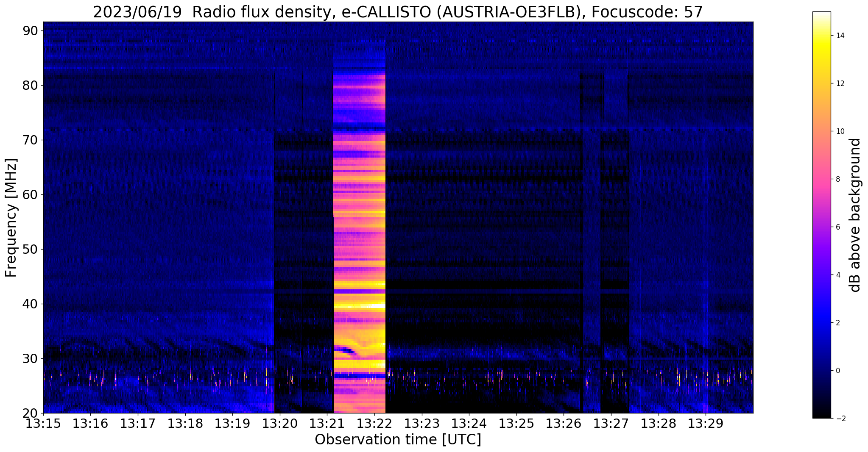868x452 pixels.
Task: Click the 'Frequency [MHz]' axis label
Action: (x=11, y=218)
